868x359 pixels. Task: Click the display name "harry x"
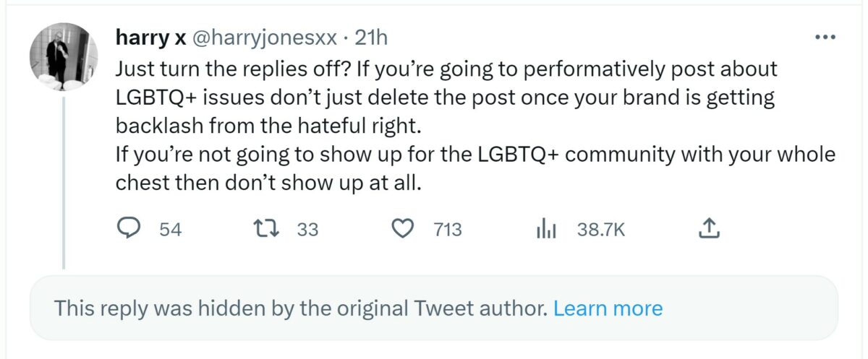pos(150,38)
